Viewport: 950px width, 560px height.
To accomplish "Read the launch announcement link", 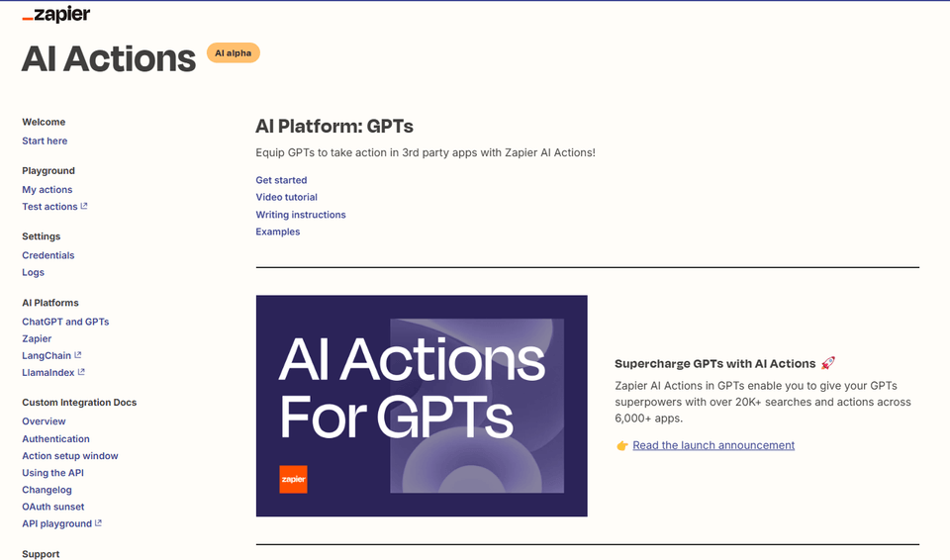I will pos(713,445).
